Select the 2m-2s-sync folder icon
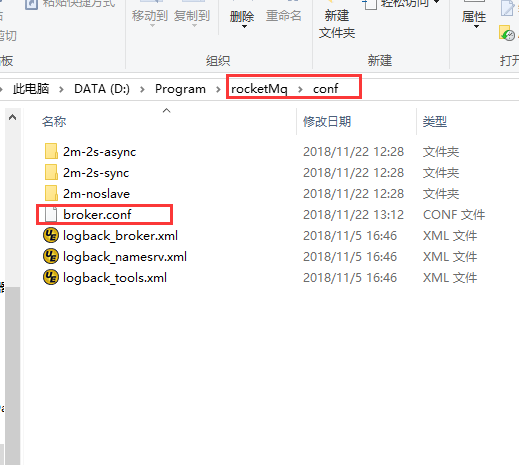The width and height of the screenshot is (519, 465). click(51, 172)
